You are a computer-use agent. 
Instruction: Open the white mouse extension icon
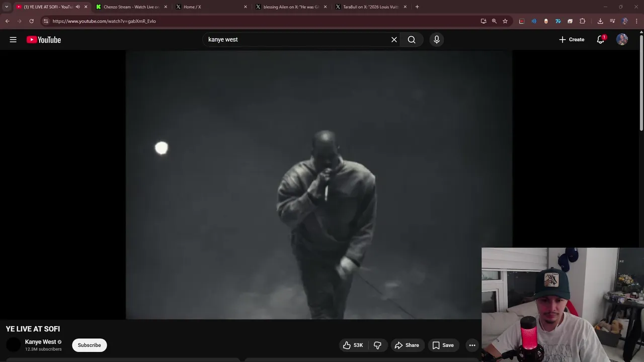pyautogui.click(x=546, y=21)
